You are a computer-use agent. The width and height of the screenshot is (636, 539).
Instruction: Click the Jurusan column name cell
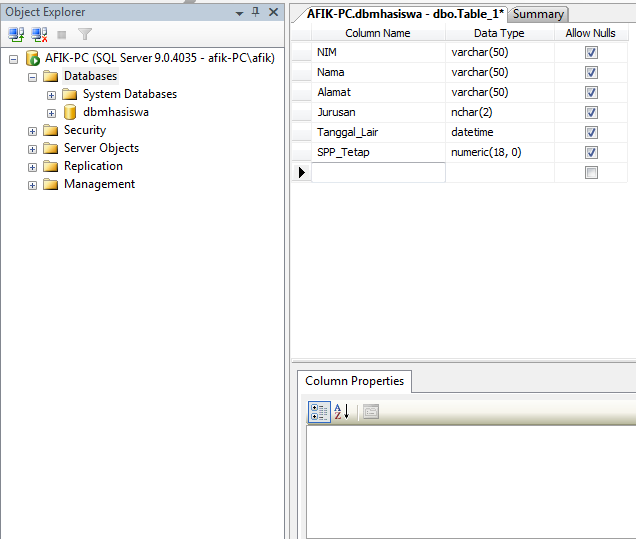tap(378, 112)
